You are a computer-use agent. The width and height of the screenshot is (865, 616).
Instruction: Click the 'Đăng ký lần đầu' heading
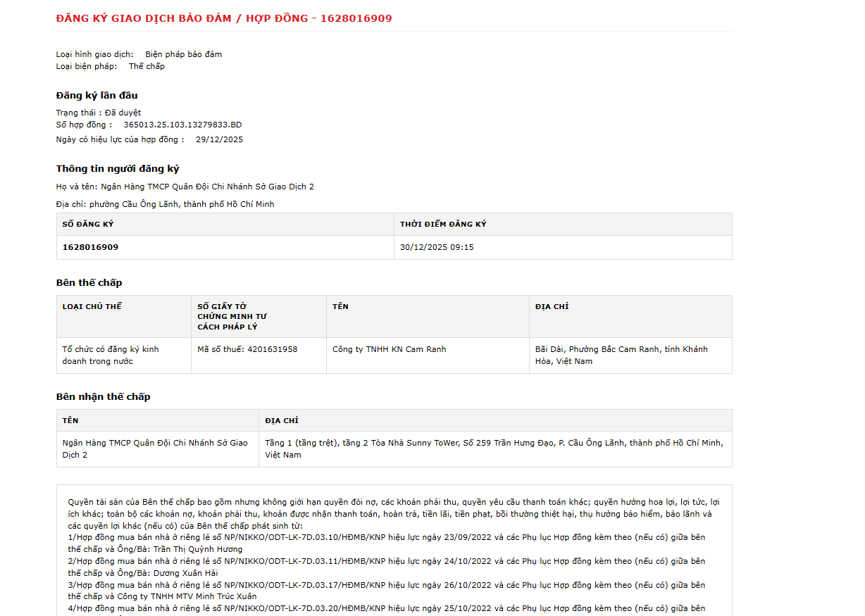click(97, 95)
